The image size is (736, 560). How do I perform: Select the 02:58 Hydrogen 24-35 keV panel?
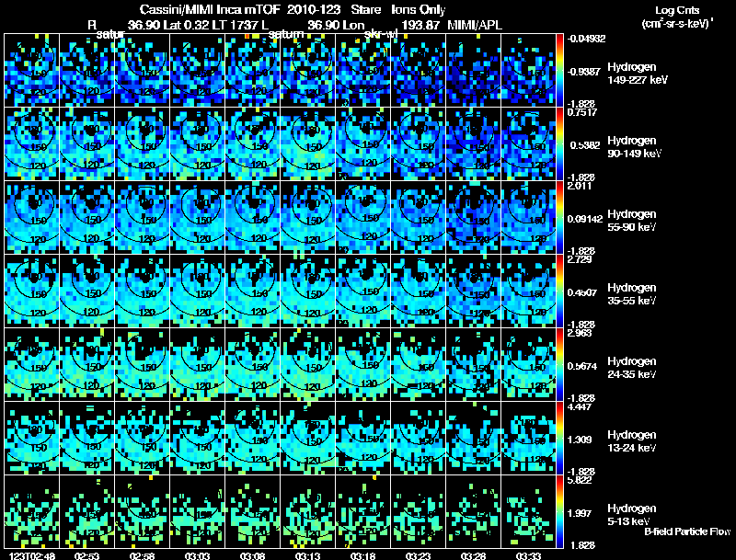coord(143,365)
